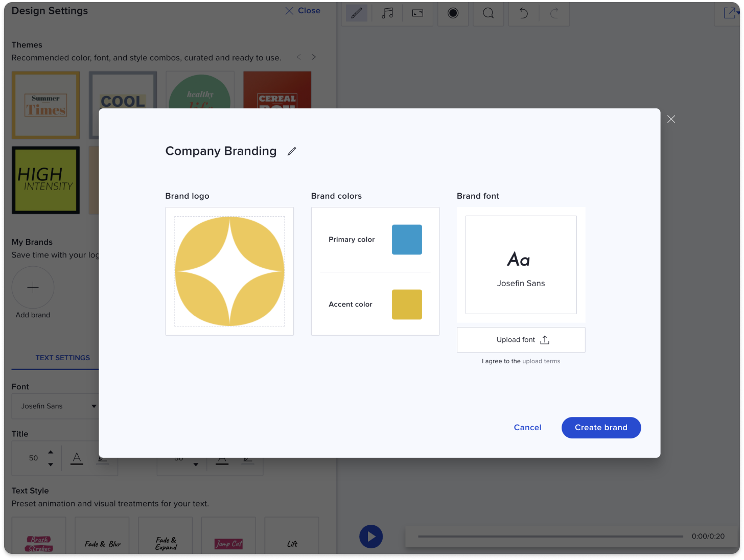
Task: Choose the Summer Times theme
Action: pos(46,105)
